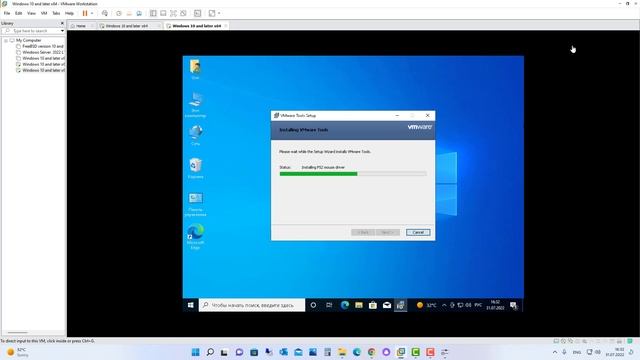
Task: Open the host taskbar Search
Action: [210, 352]
